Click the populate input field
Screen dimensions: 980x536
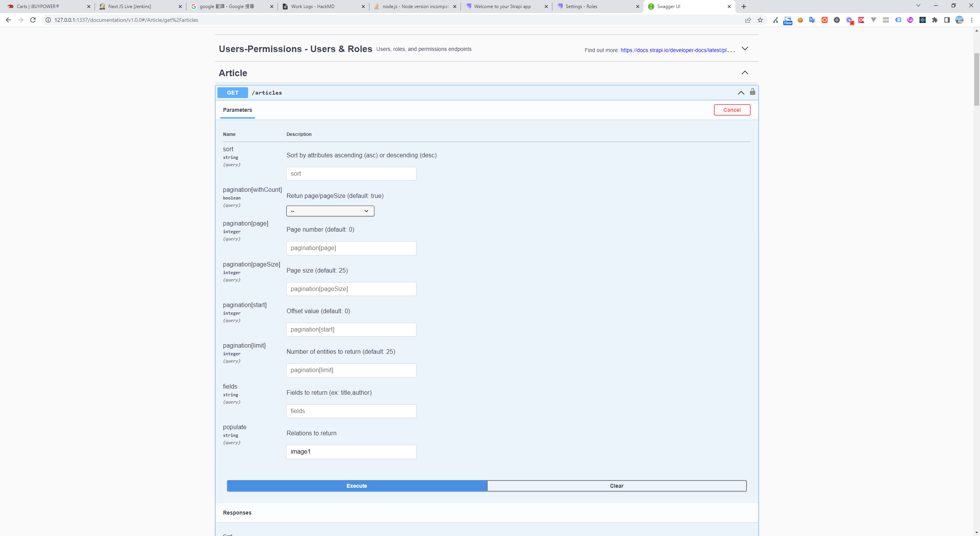pos(351,452)
